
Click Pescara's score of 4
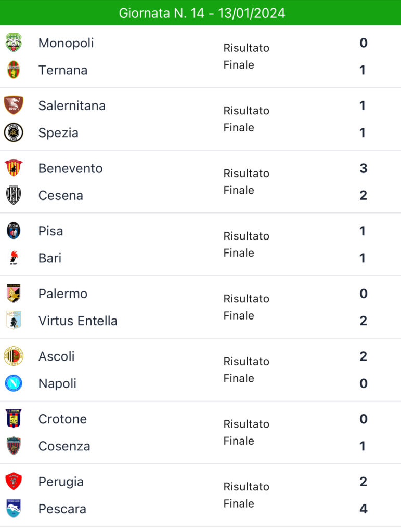(364, 509)
